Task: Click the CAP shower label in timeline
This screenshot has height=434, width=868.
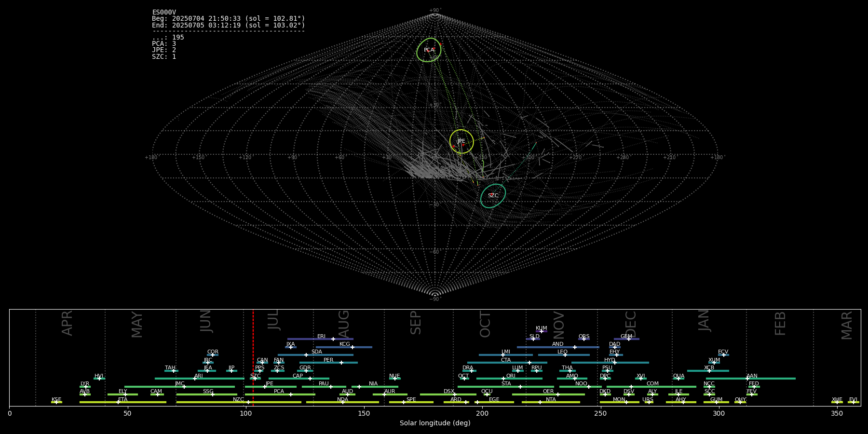Action: [298, 376]
